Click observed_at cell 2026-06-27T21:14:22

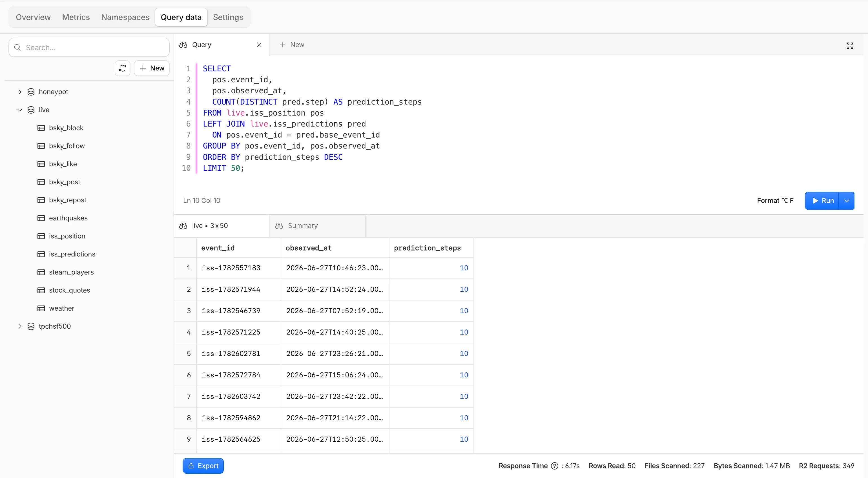click(335, 418)
